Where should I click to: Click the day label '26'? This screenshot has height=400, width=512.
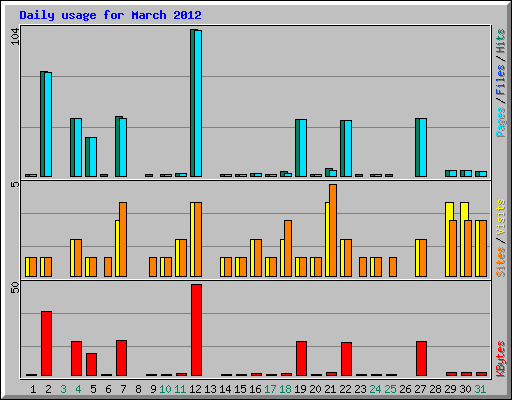click(x=405, y=389)
